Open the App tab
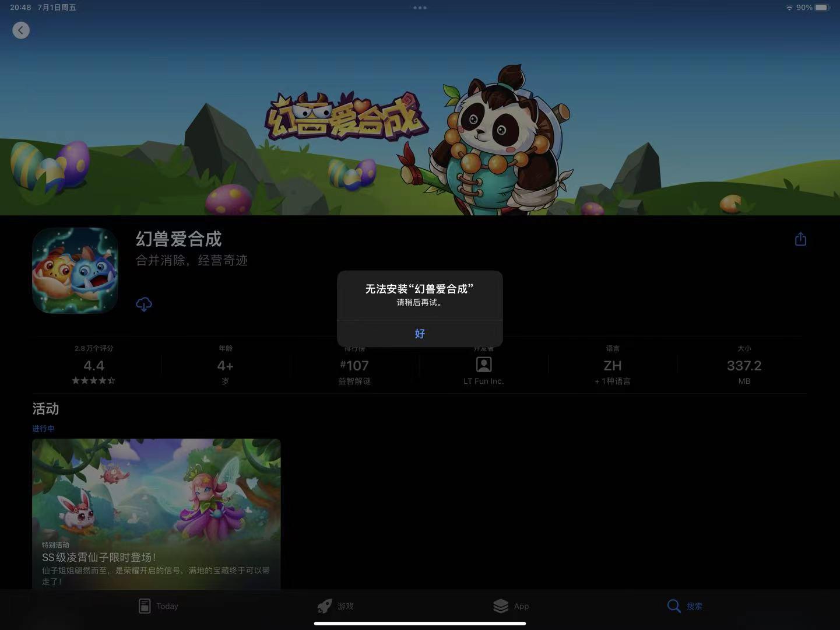 [x=511, y=606]
